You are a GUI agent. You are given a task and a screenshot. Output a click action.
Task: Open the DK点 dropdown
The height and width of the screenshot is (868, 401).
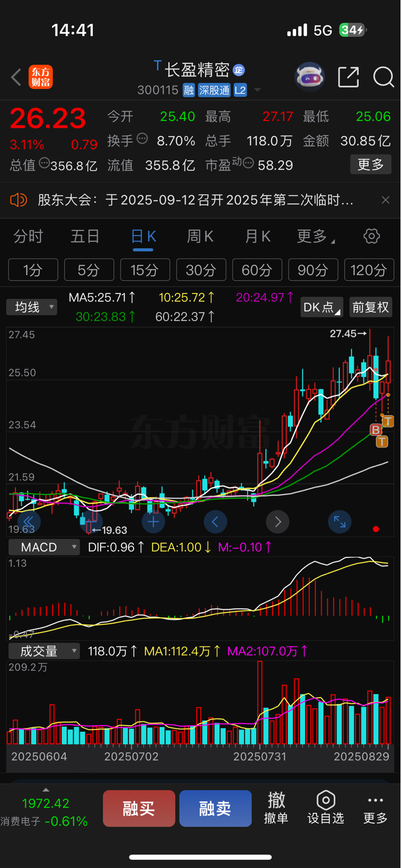point(322,307)
